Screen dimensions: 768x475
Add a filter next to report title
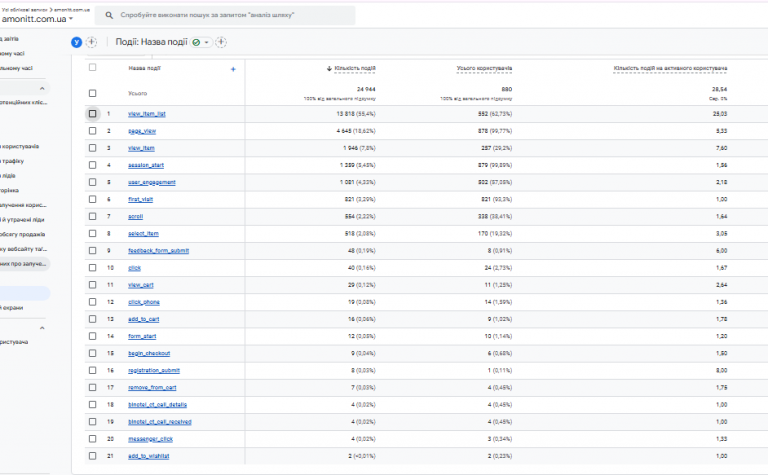pyautogui.click(x=221, y=42)
